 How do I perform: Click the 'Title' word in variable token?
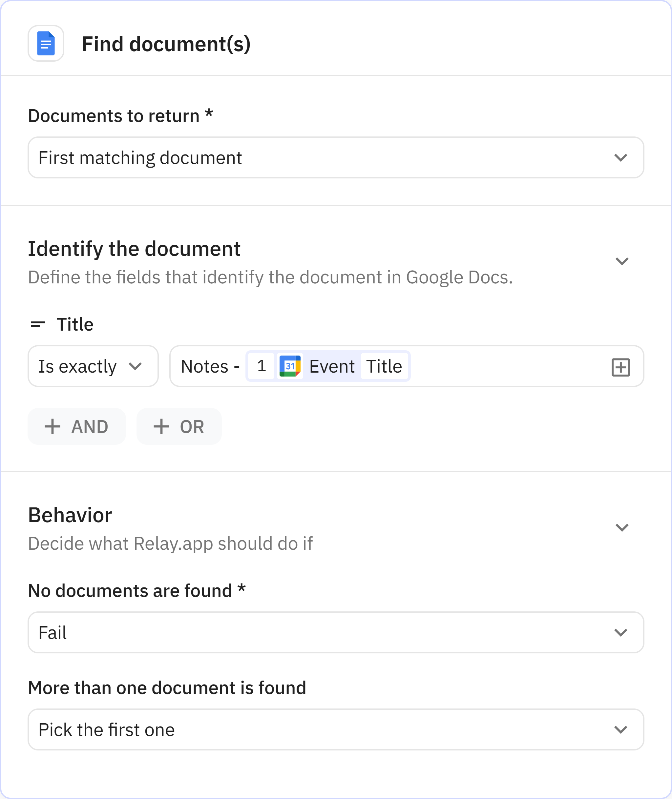[384, 366]
